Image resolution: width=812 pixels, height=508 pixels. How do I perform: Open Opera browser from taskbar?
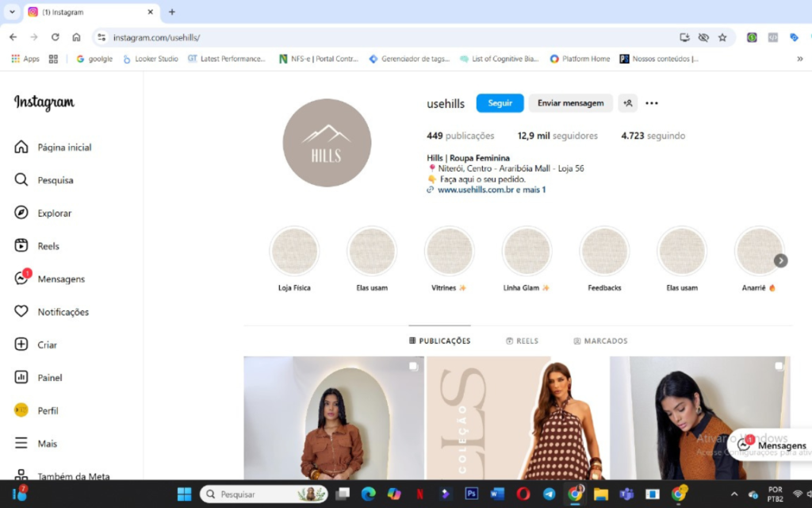click(x=523, y=494)
